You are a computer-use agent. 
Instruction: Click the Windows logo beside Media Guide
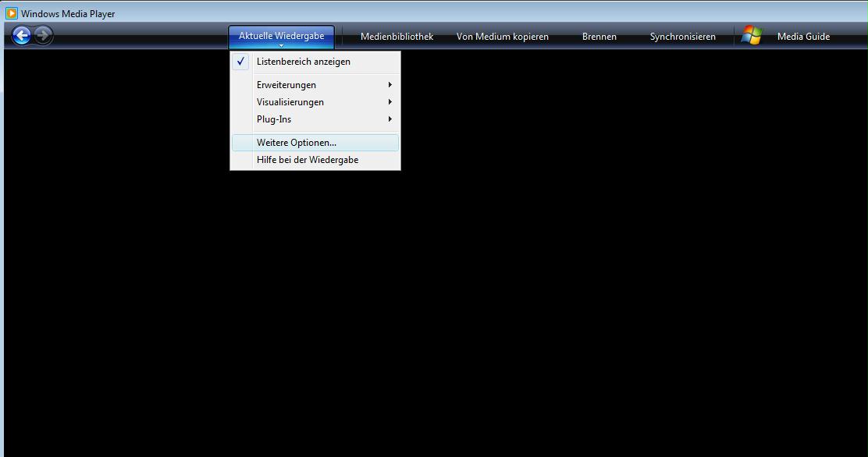[752, 35]
